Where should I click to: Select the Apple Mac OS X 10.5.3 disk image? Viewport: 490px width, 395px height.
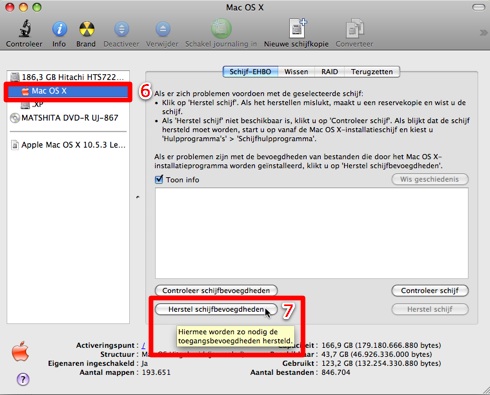[68, 145]
